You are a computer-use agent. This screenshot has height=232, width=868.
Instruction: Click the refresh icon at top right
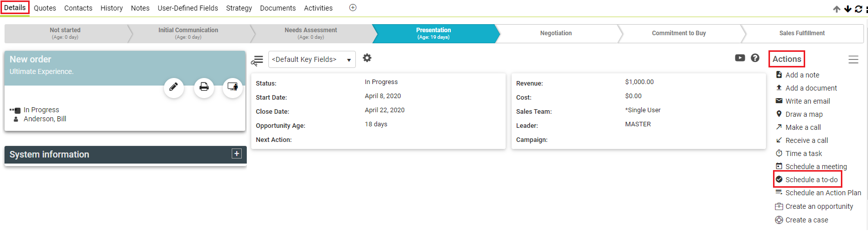(858, 9)
